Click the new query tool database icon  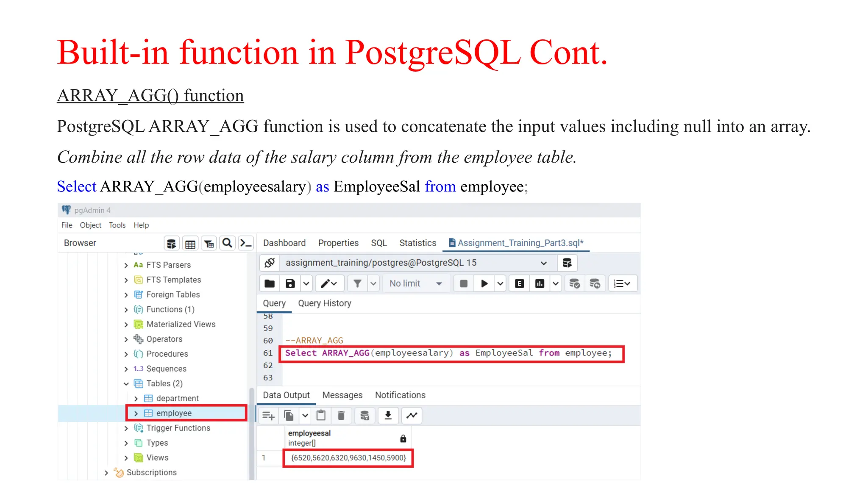pyautogui.click(x=567, y=263)
